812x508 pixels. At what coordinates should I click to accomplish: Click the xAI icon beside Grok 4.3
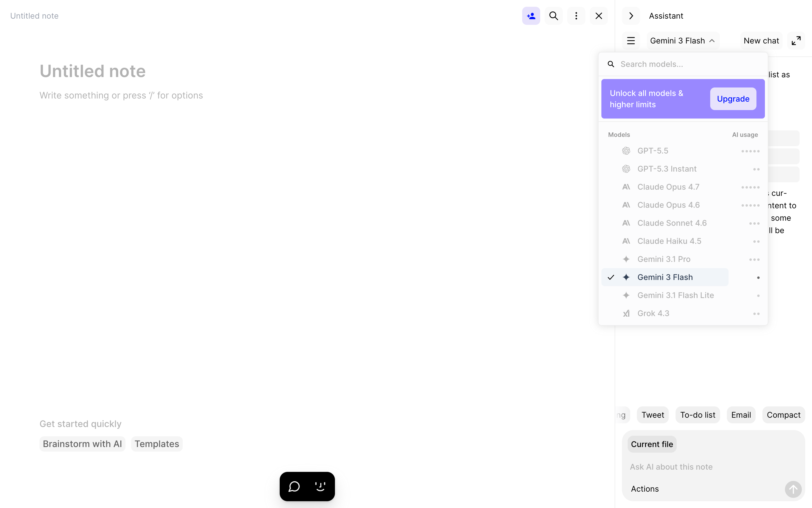tap(626, 314)
